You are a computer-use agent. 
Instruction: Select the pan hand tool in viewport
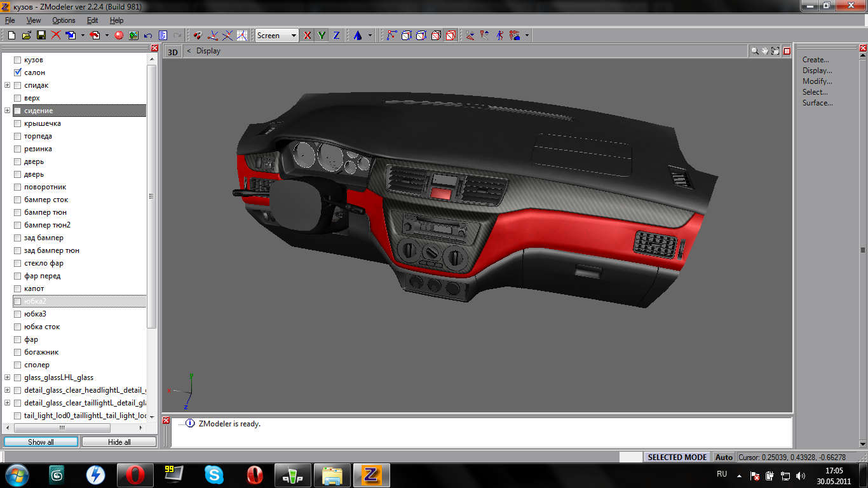click(765, 51)
